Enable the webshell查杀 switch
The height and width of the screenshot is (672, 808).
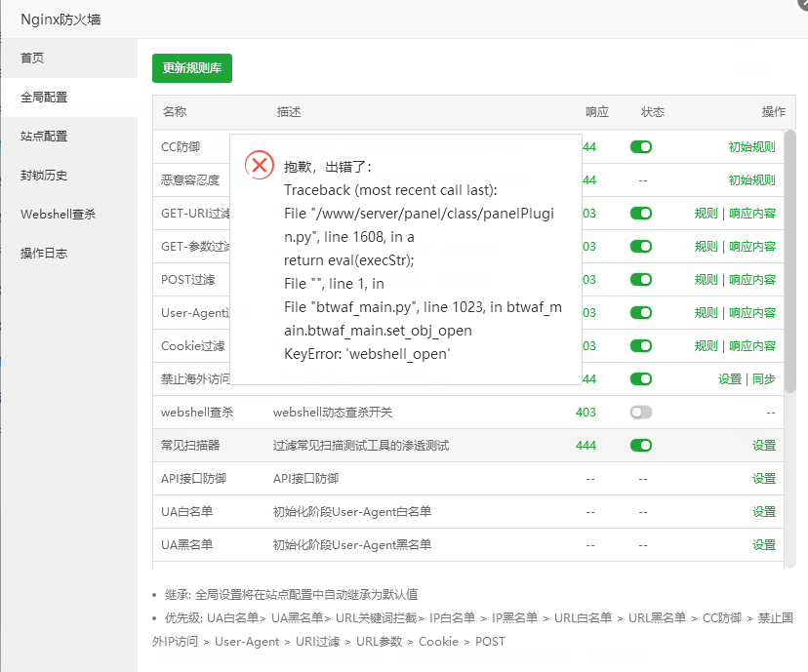coord(641,412)
